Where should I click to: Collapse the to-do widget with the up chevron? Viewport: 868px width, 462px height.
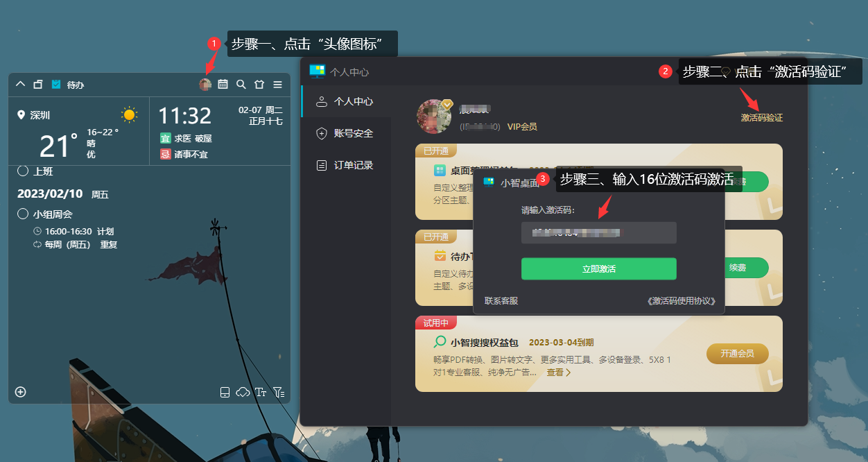[x=20, y=84]
